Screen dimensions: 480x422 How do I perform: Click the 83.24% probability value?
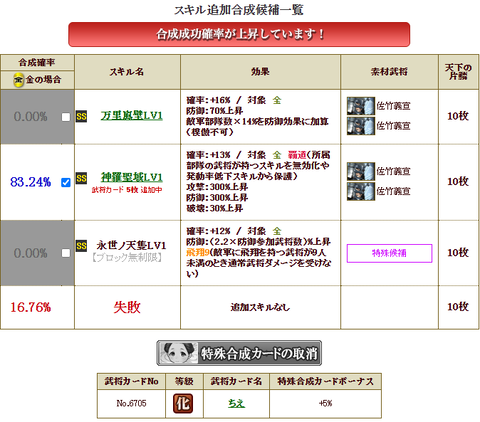(31, 182)
